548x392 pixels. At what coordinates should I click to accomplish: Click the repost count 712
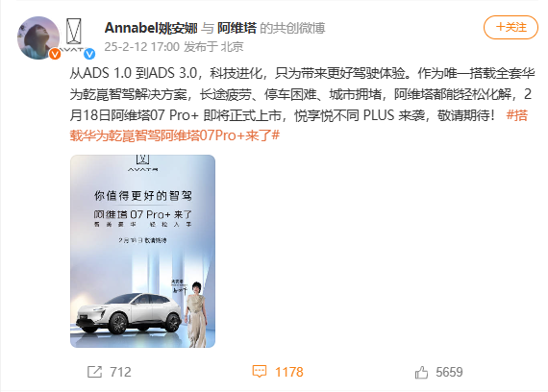[120, 372]
